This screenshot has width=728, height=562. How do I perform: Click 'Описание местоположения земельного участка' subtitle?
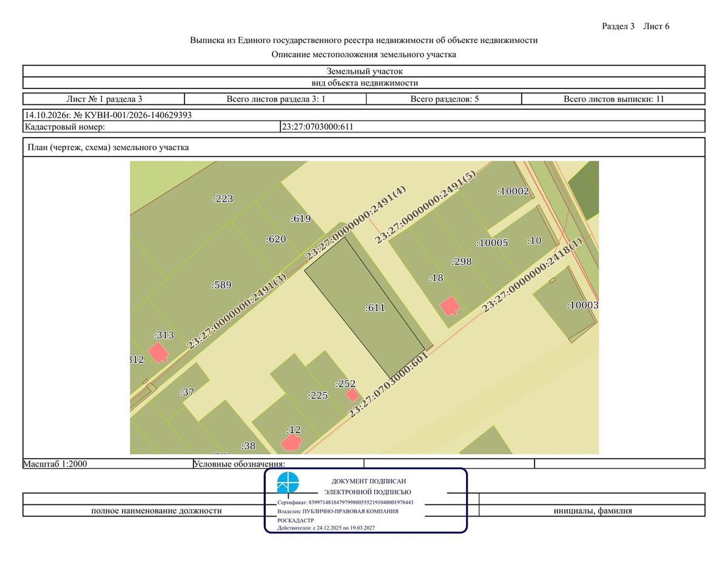click(364, 55)
